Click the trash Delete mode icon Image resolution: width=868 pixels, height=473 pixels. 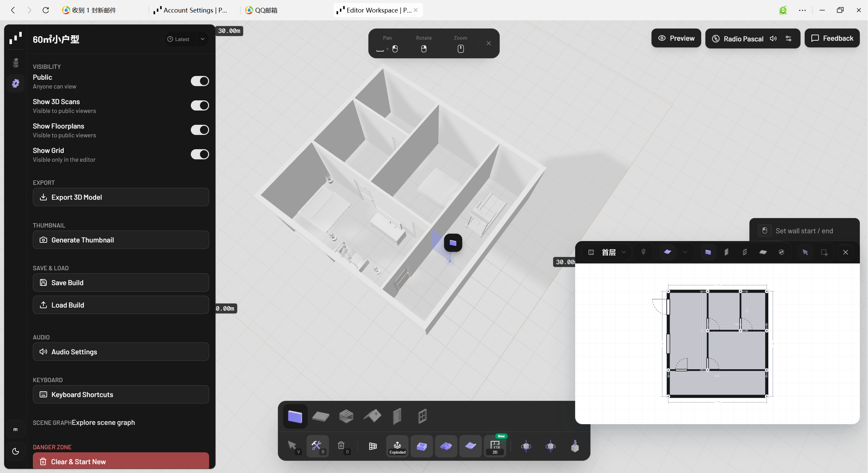pyautogui.click(x=341, y=446)
